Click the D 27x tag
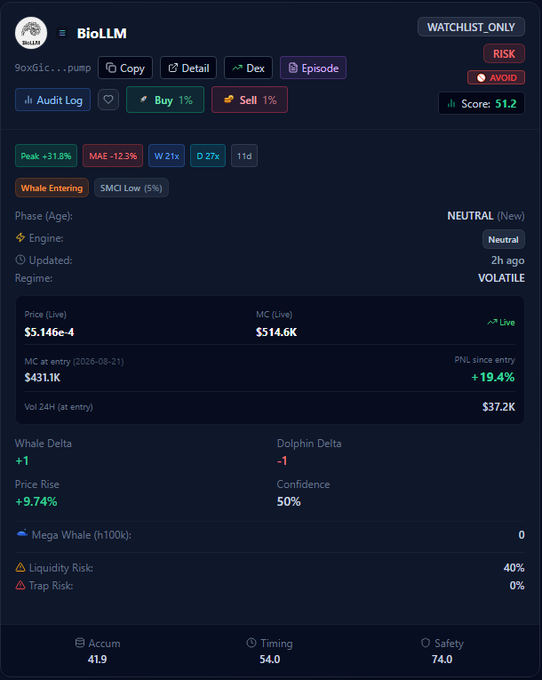 coord(208,156)
